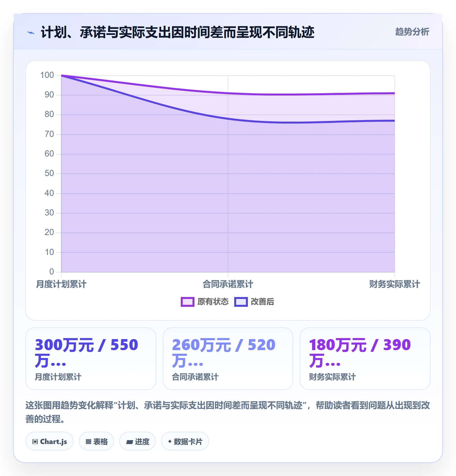456x476 pixels.
Task: Click the 40 y-axis tick label
Action: [x=49, y=193]
